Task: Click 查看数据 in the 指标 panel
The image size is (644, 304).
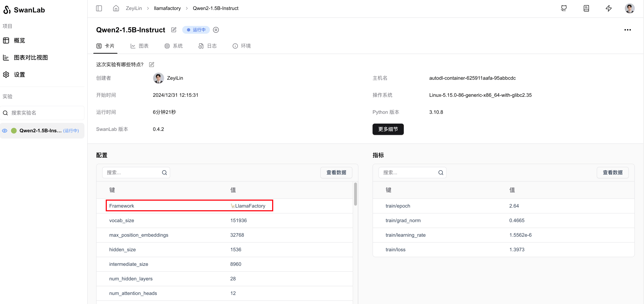Action: [x=612, y=173]
